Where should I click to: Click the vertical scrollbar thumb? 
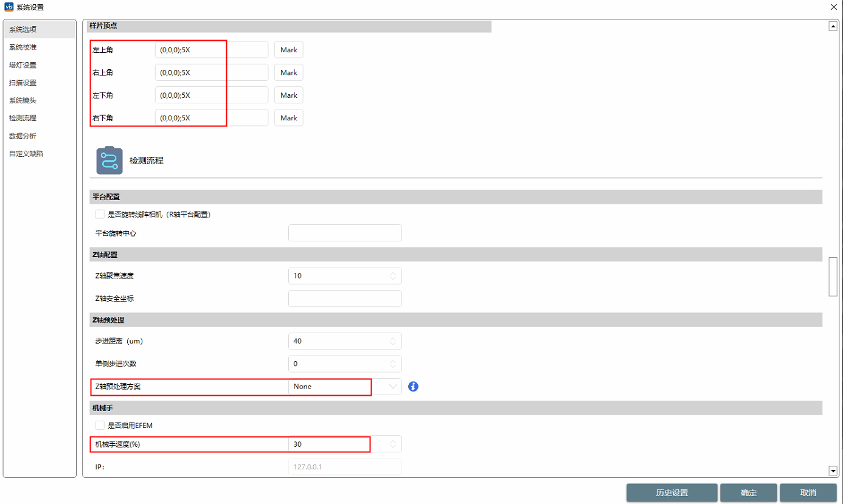tap(833, 277)
